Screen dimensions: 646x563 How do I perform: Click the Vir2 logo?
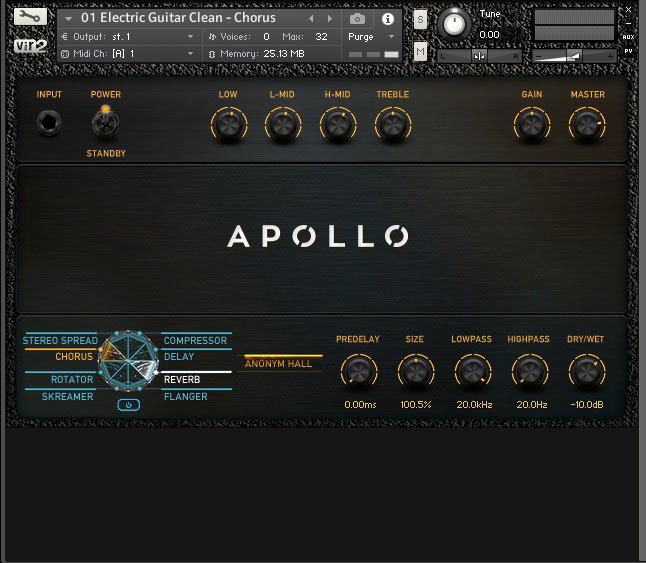coord(30,46)
